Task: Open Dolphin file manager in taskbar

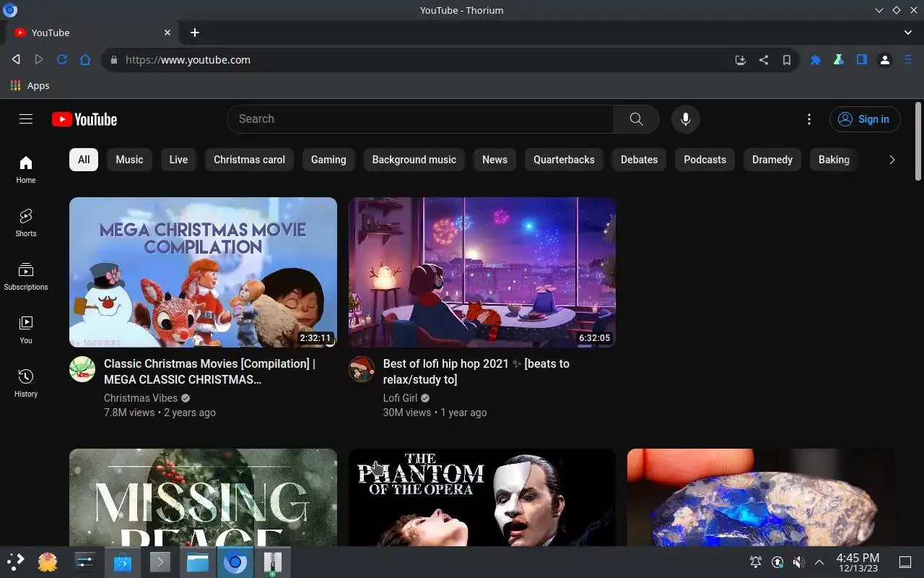Action: pos(197,562)
